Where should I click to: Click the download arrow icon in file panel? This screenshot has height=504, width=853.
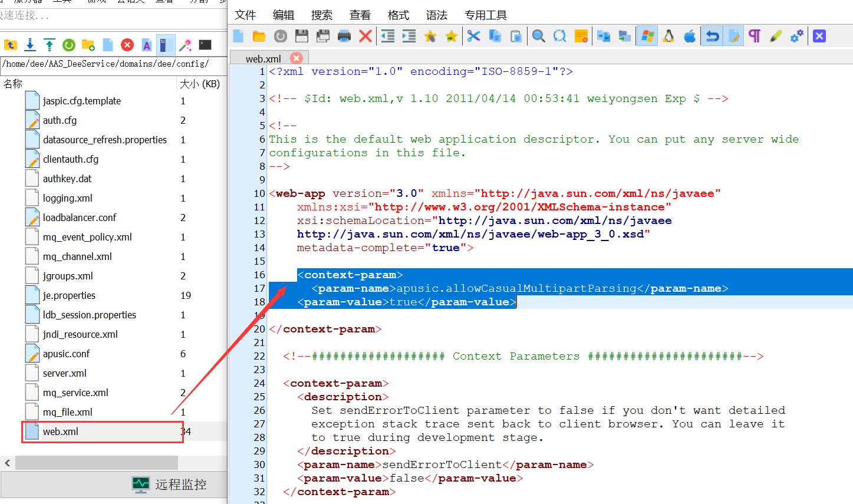point(30,45)
